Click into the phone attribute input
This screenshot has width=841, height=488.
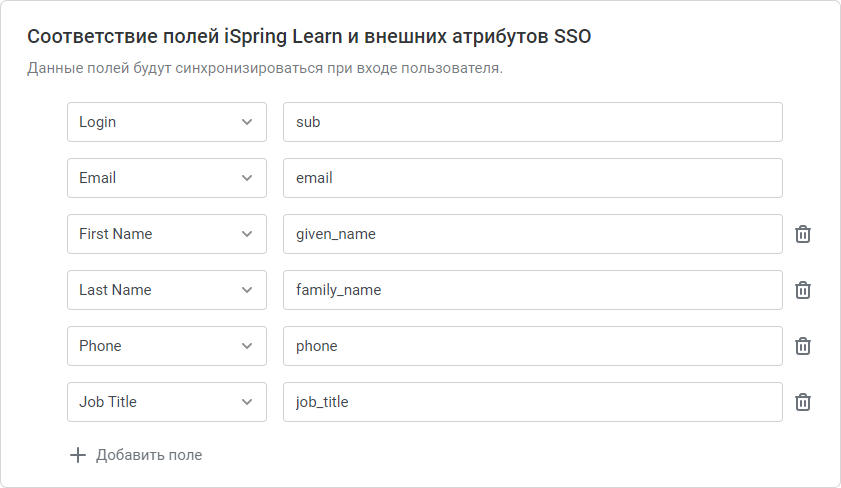pos(533,346)
